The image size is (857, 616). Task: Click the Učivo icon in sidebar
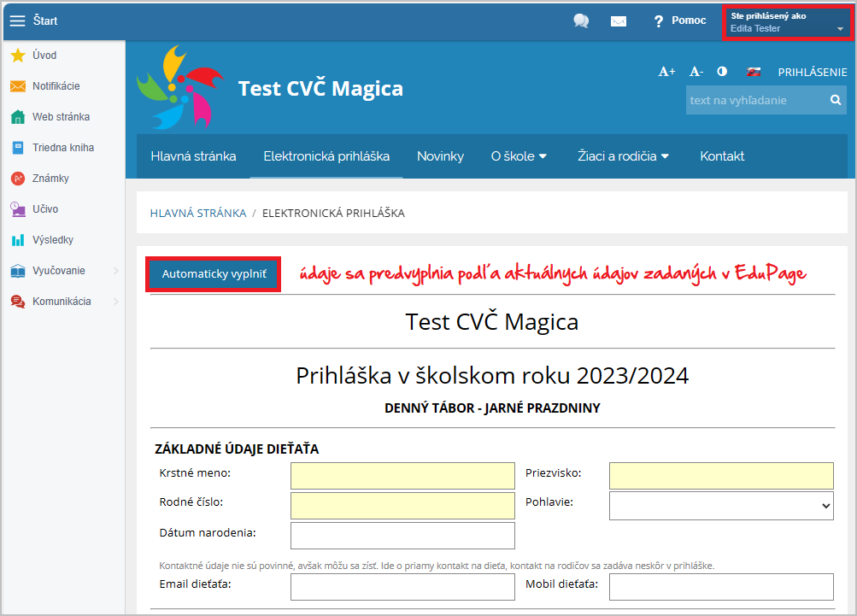[x=18, y=209]
